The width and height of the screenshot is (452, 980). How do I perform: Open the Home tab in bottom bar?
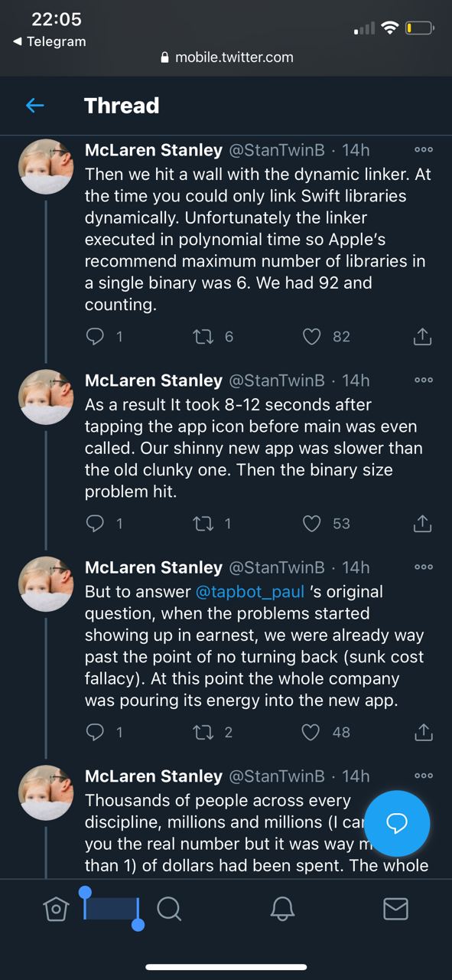pos(56,909)
